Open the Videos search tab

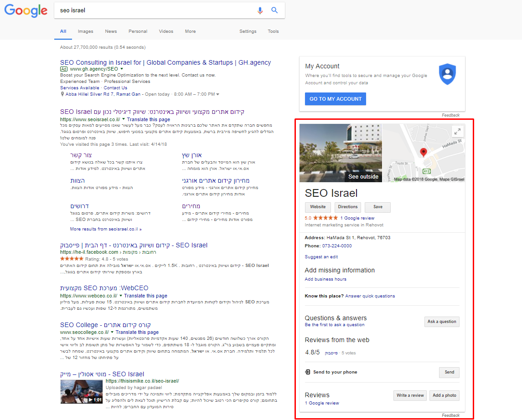tap(166, 31)
